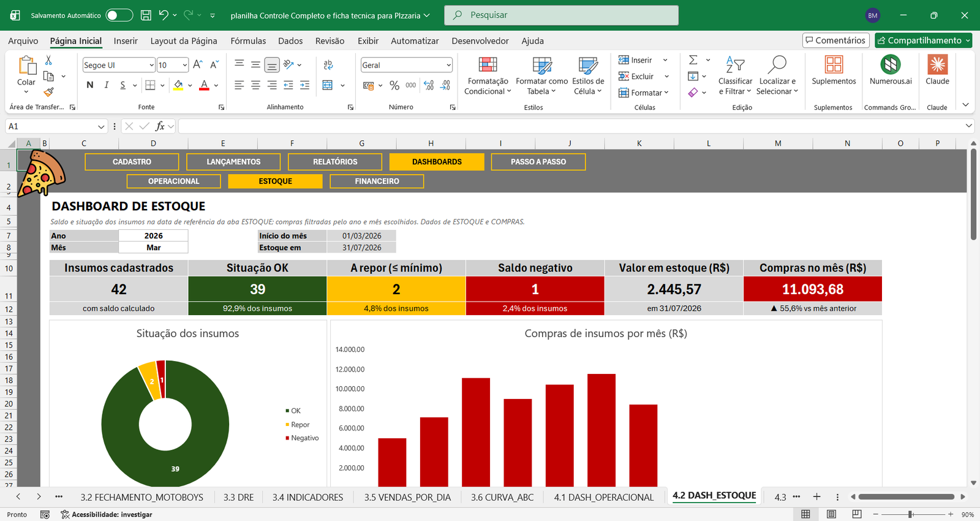The height and width of the screenshot is (521, 980).
Task: Click the fill color yellow swatch
Action: click(178, 85)
